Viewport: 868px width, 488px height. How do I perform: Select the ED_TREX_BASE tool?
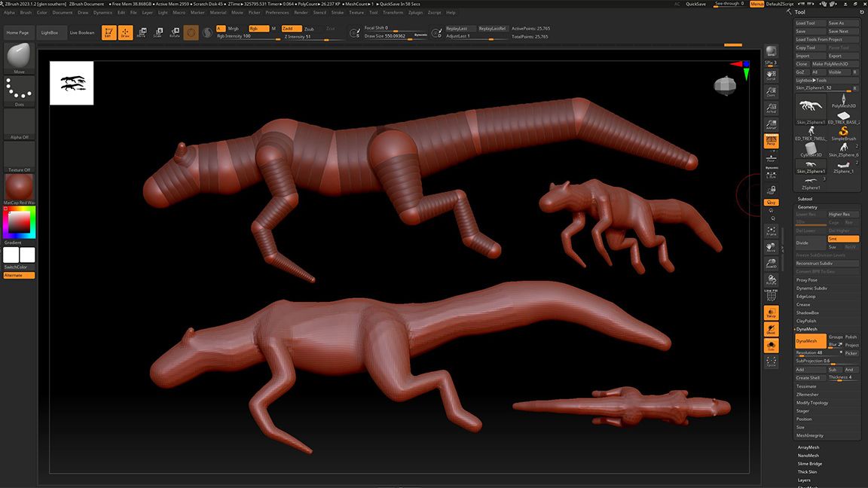(x=843, y=114)
